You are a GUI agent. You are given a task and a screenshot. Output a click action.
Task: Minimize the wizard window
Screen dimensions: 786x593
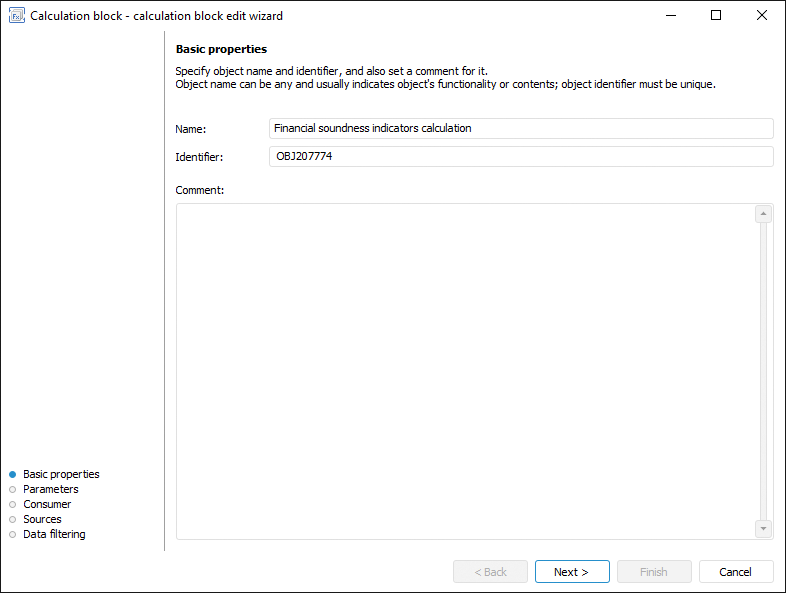point(670,16)
